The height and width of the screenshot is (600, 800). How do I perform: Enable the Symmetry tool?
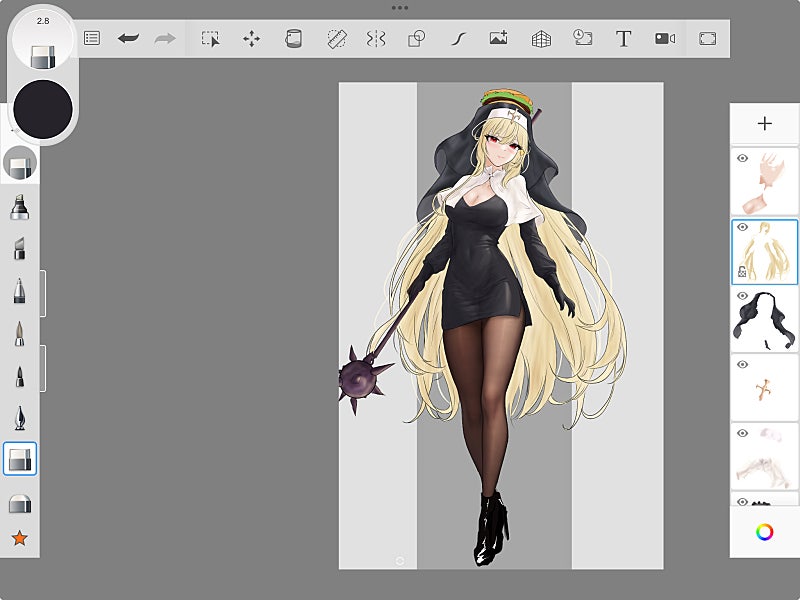coord(375,39)
